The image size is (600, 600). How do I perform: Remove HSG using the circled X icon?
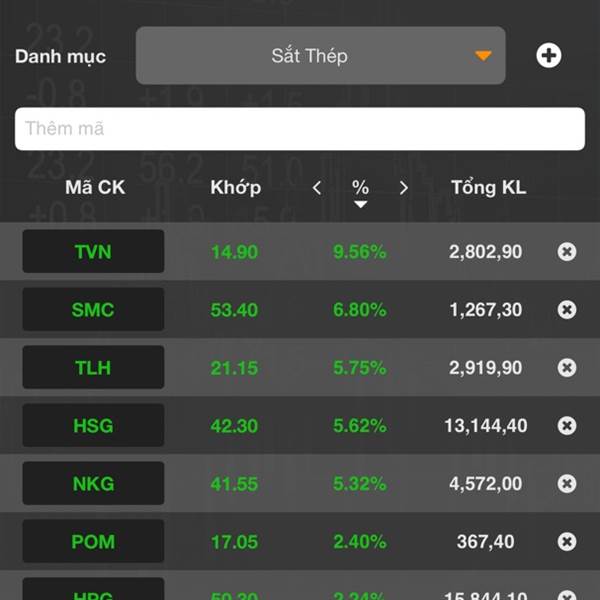(567, 426)
